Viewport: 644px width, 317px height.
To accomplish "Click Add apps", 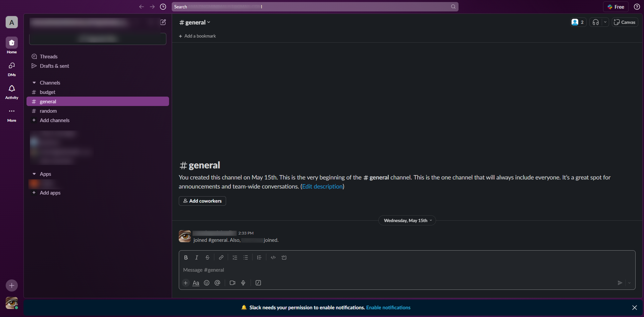I will pos(98,193).
